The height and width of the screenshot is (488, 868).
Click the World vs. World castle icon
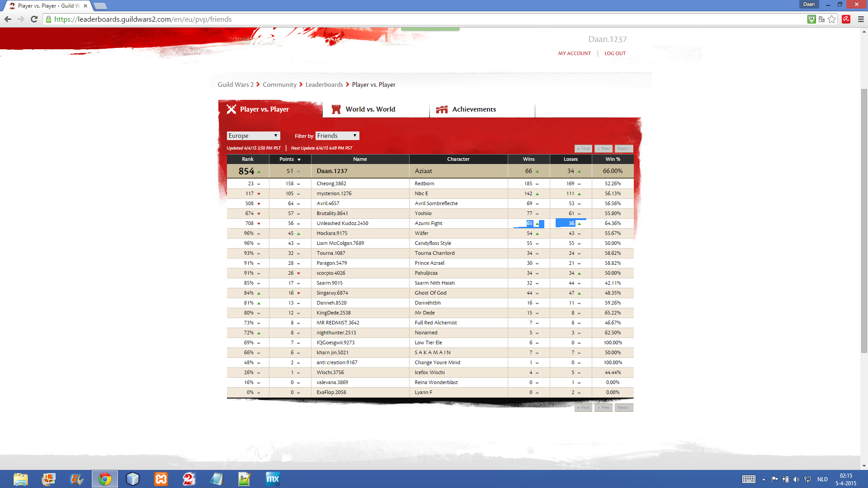(336, 109)
